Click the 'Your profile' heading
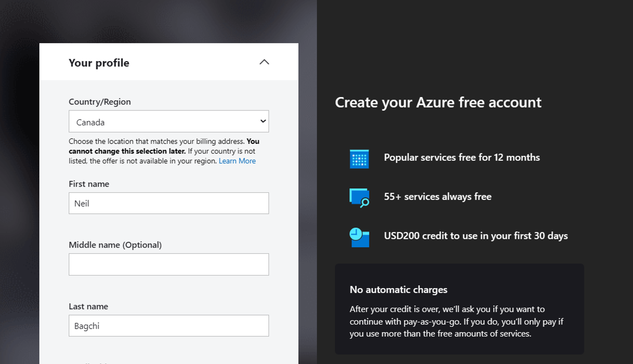This screenshot has width=633, height=364. tap(99, 63)
